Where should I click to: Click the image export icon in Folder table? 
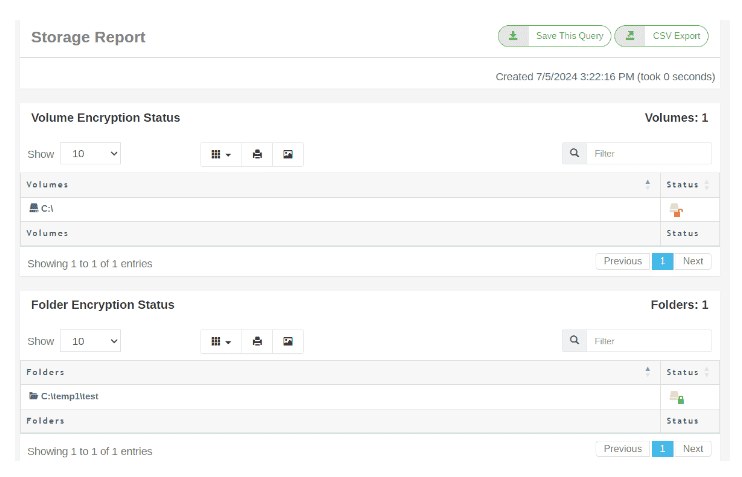coord(288,341)
